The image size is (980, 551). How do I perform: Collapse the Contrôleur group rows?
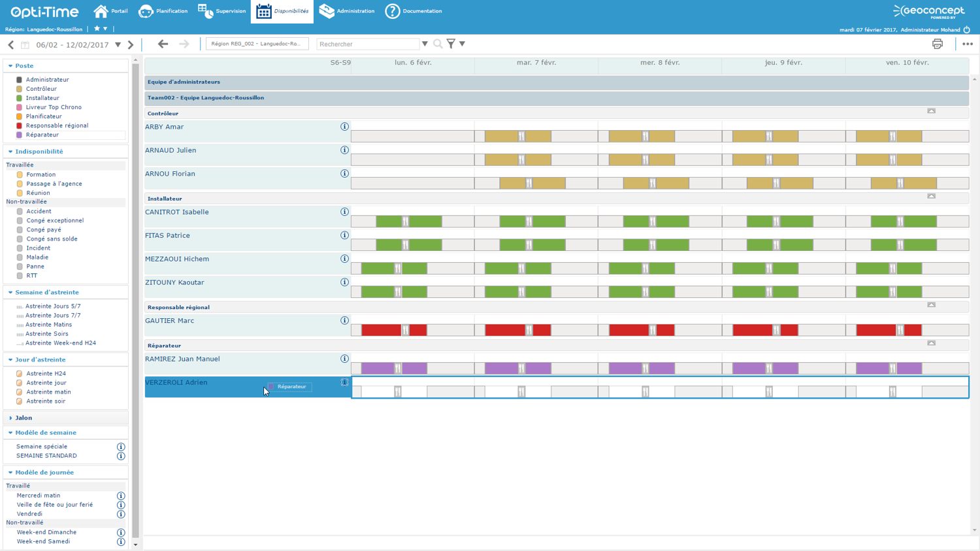(931, 111)
